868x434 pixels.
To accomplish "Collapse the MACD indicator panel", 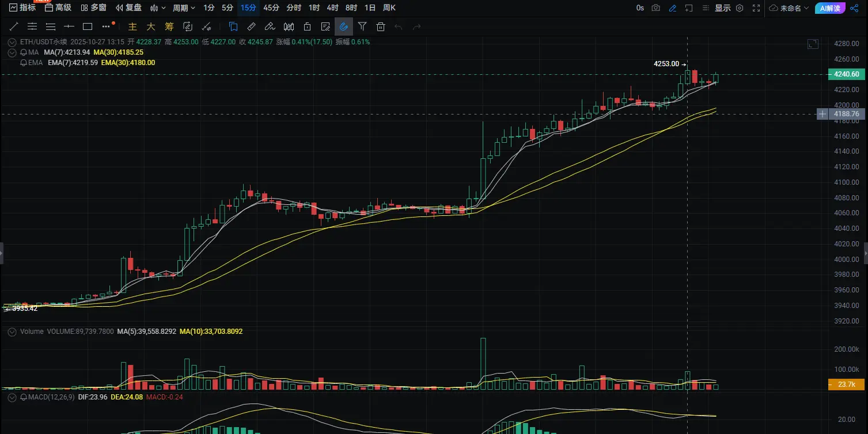I will pos(13,397).
